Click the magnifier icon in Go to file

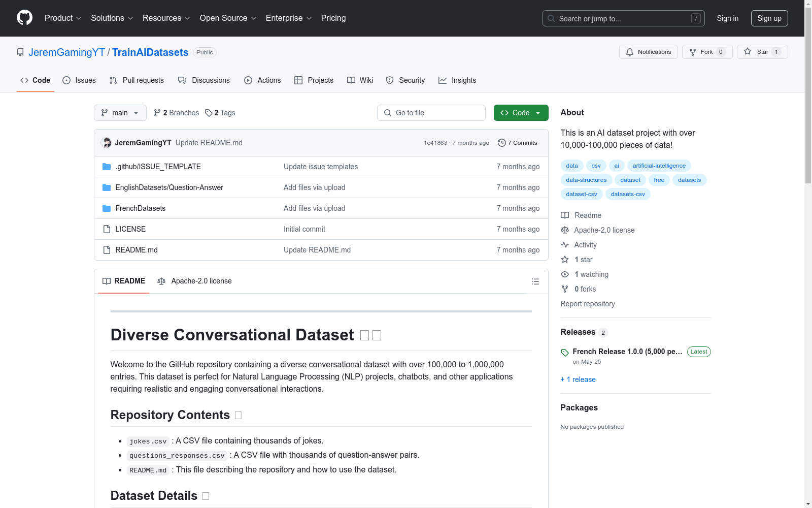click(x=388, y=113)
